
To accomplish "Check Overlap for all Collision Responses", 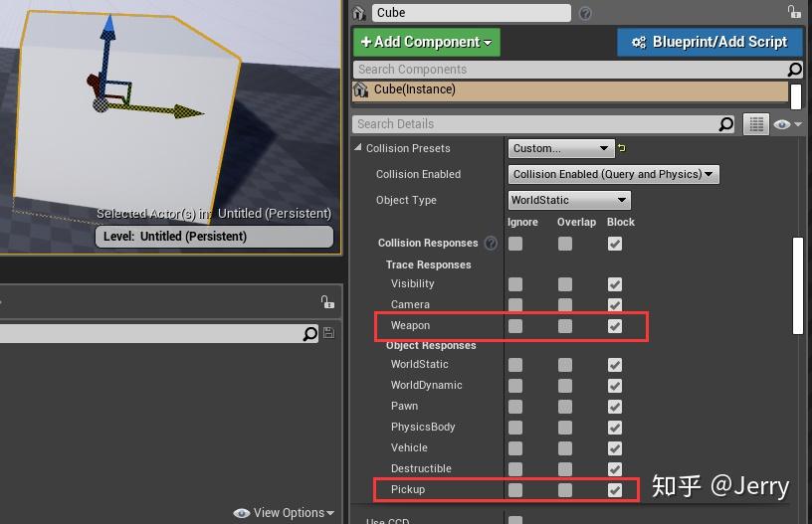I will coord(565,244).
